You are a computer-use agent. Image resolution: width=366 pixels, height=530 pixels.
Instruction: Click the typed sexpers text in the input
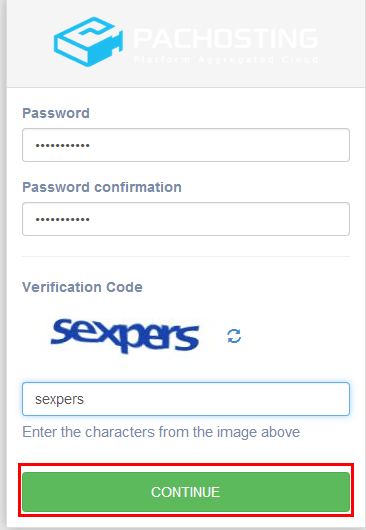pyautogui.click(x=59, y=400)
